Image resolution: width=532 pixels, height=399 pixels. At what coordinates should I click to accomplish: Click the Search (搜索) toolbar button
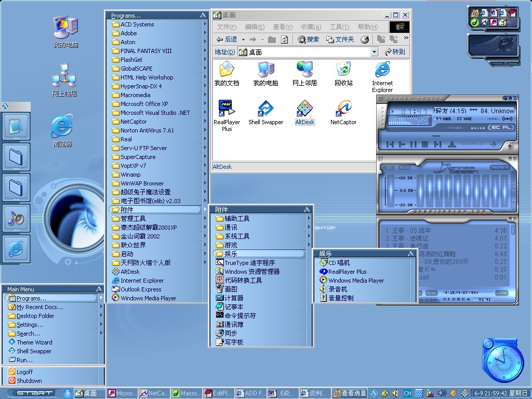click(309, 39)
